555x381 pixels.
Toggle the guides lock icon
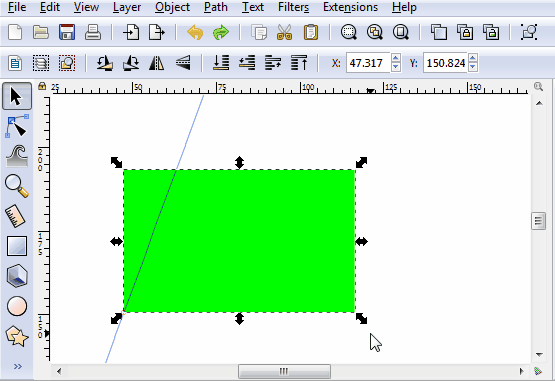coord(42,86)
